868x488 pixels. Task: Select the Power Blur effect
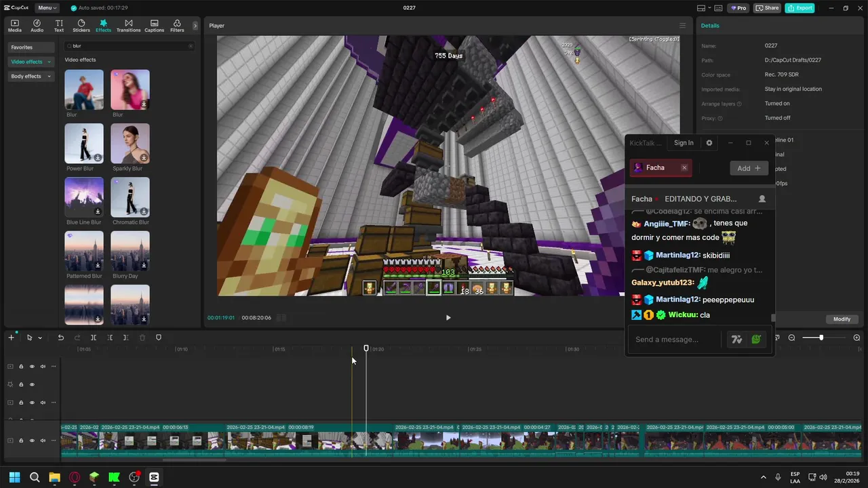point(84,143)
